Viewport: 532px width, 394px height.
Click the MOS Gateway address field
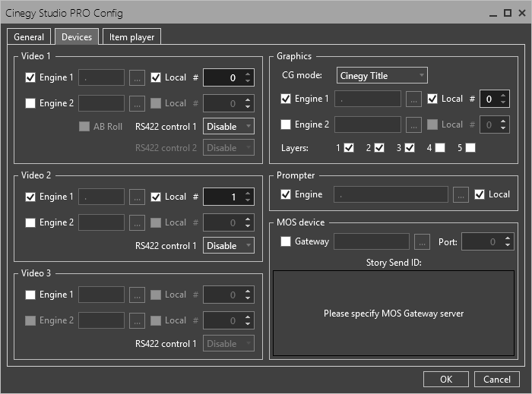click(372, 241)
